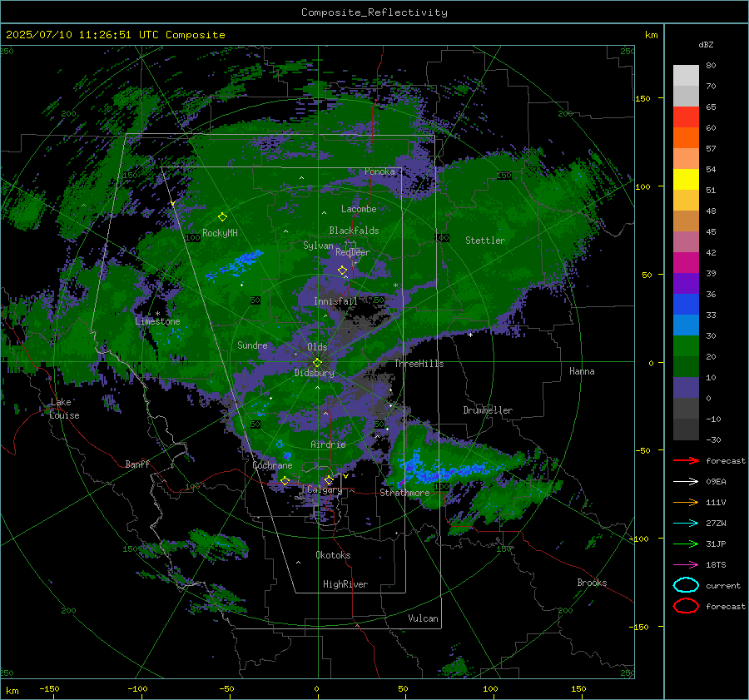749x700 pixels.
Task: Click the white 09EA arrow icon
Action: pos(686,482)
